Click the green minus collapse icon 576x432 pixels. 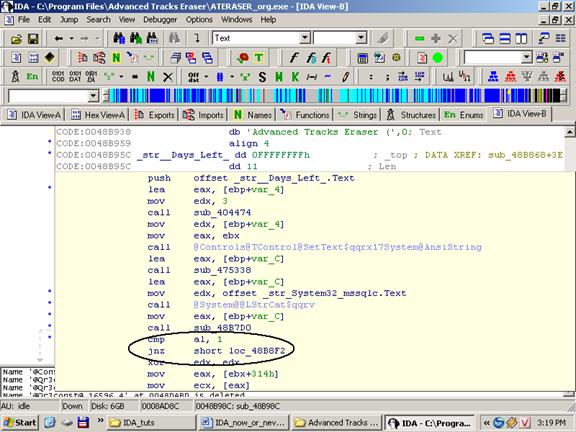pos(419,38)
